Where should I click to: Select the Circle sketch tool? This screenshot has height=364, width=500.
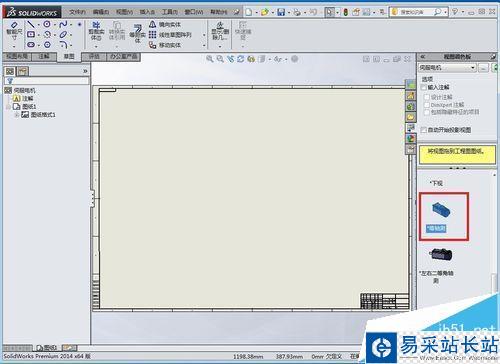(47, 24)
